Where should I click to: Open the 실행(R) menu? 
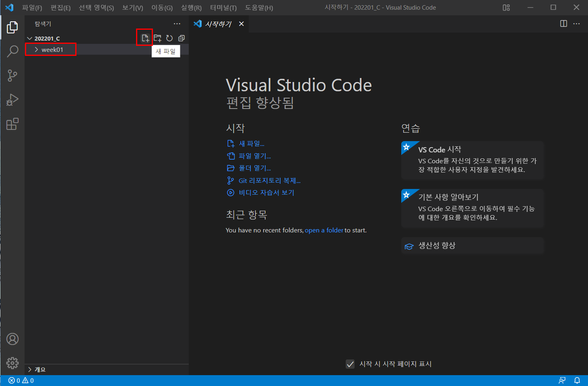click(192, 8)
